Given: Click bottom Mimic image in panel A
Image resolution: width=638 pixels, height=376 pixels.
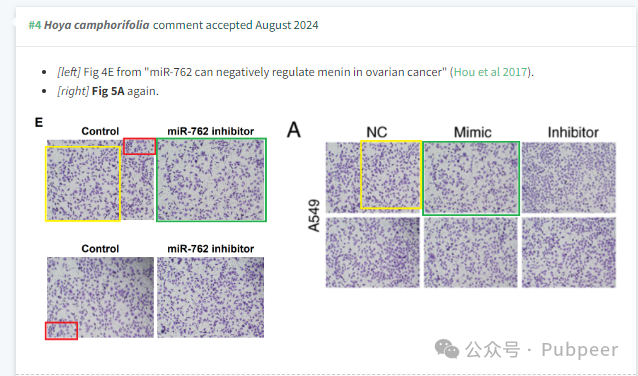Looking at the screenshot, I should click(x=471, y=252).
